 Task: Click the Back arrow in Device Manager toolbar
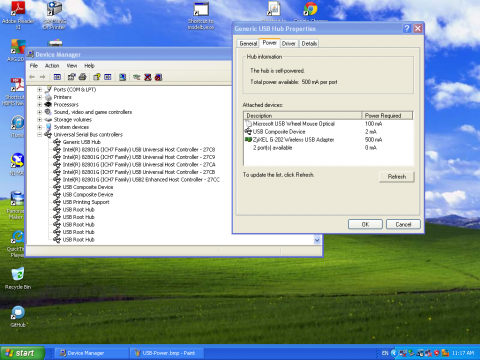pyautogui.click(x=32, y=77)
